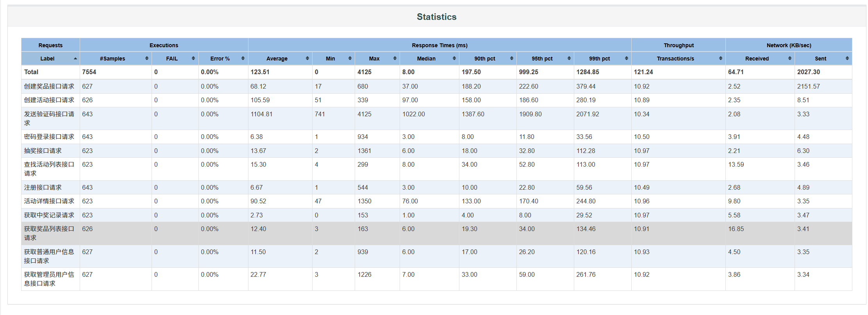Click Total 95th pct value 999.25

tap(529, 72)
